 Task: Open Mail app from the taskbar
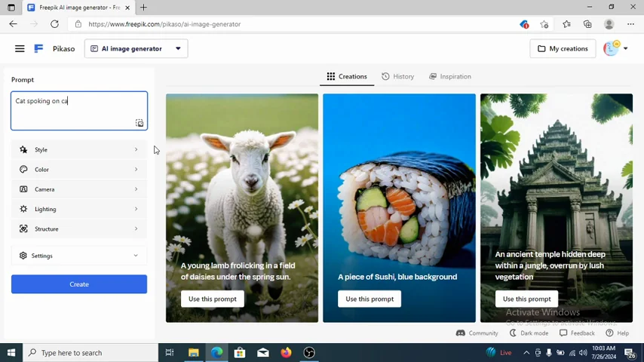(x=263, y=352)
